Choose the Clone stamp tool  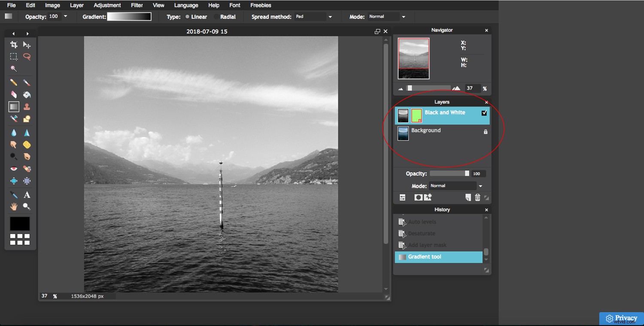27,106
